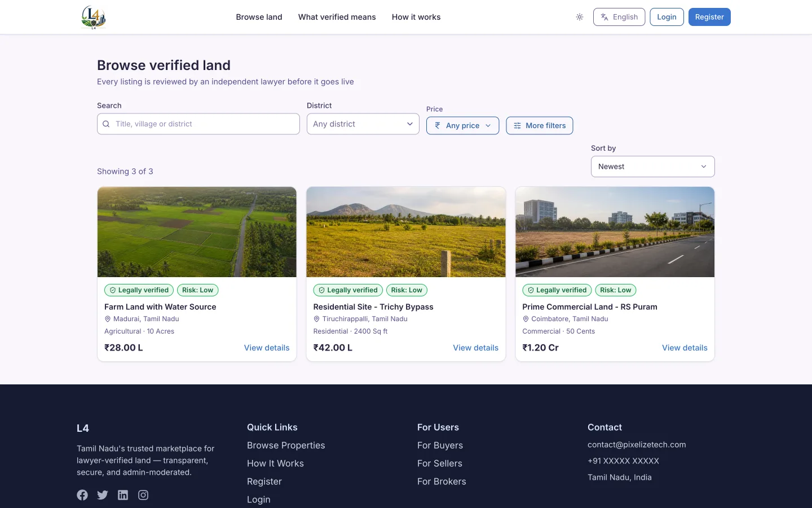Open the Facebook icon in footer
This screenshot has height=508, width=812.
click(82, 495)
